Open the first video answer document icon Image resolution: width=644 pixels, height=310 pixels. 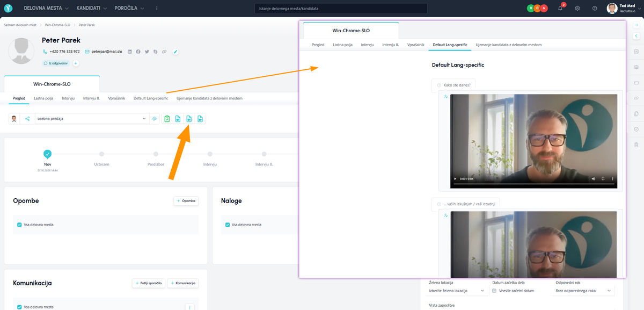point(178,119)
